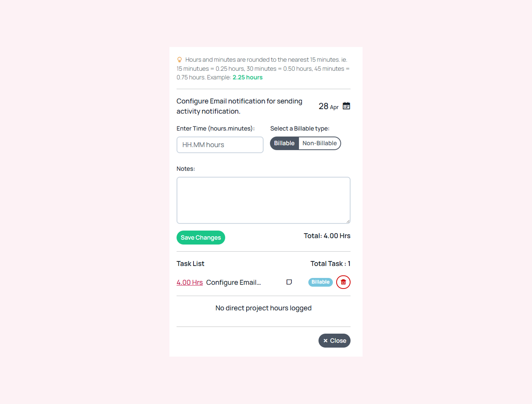Click the Billable badge in task list
Image resolution: width=532 pixels, height=404 pixels.
(x=320, y=282)
